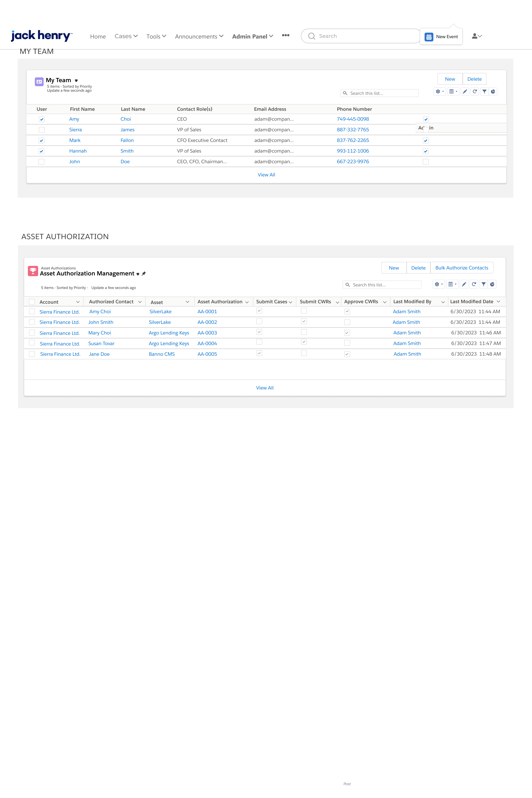The width and height of the screenshot is (532, 798).
Task: Click the edit pencil icon in My Team
Action: [x=465, y=92]
